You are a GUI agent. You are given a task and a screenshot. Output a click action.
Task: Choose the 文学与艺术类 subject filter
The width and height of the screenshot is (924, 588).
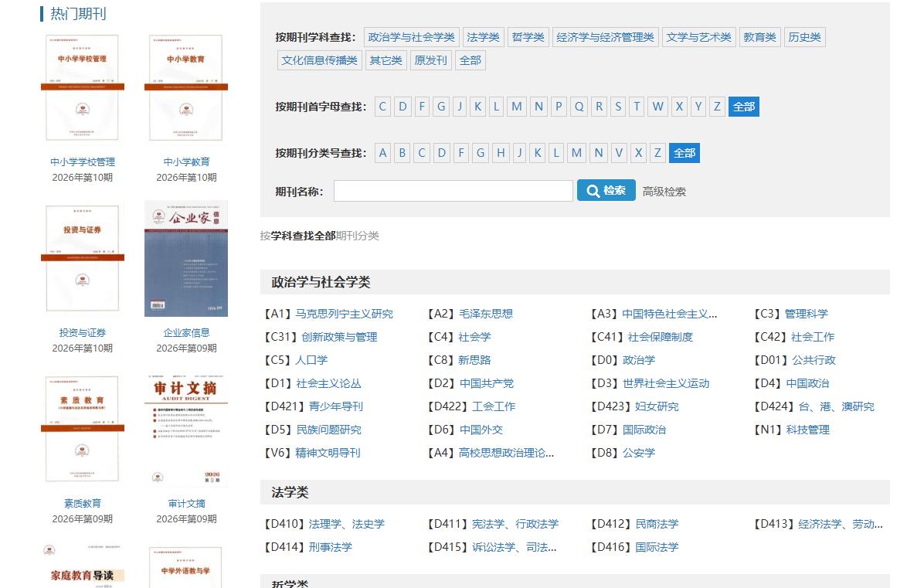click(x=698, y=37)
